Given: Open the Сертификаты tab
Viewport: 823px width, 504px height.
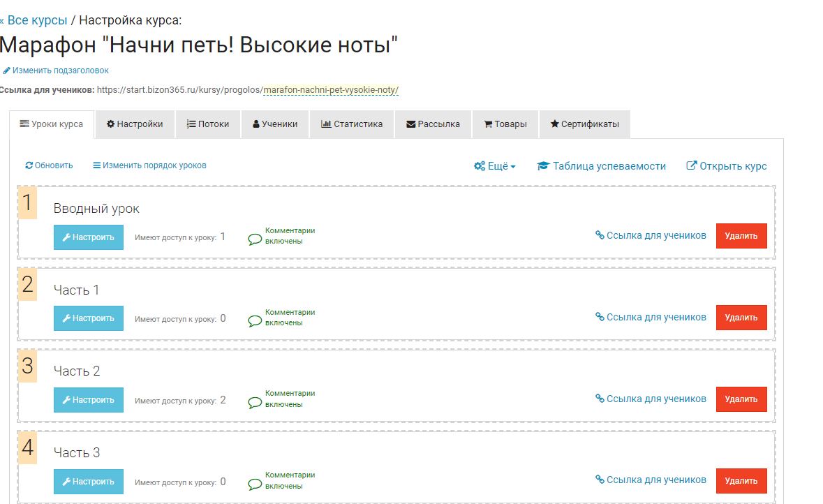Looking at the screenshot, I should pos(584,124).
